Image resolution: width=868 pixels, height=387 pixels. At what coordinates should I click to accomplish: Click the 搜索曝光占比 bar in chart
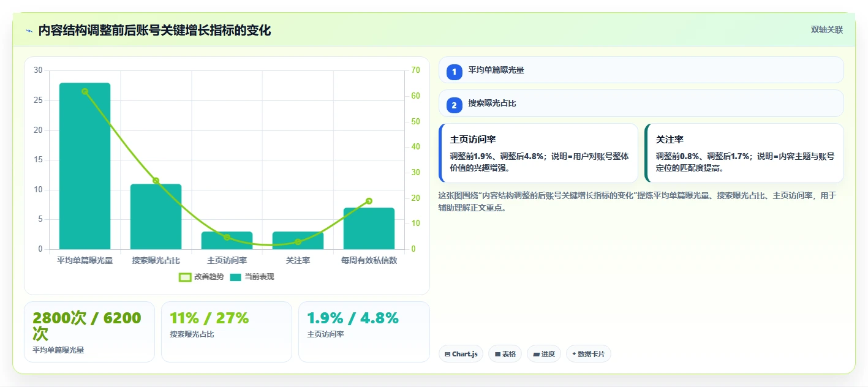156,217
